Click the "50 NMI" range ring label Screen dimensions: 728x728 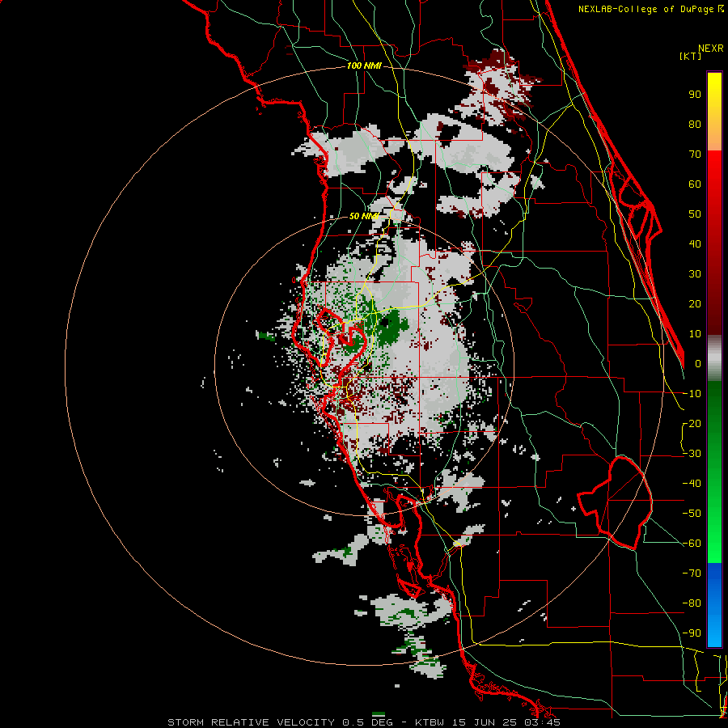coord(364,216)
